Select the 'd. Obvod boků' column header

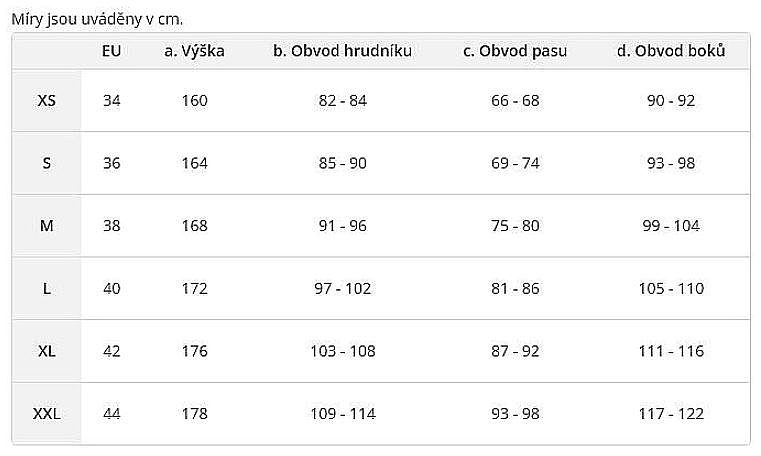[671, 51]
